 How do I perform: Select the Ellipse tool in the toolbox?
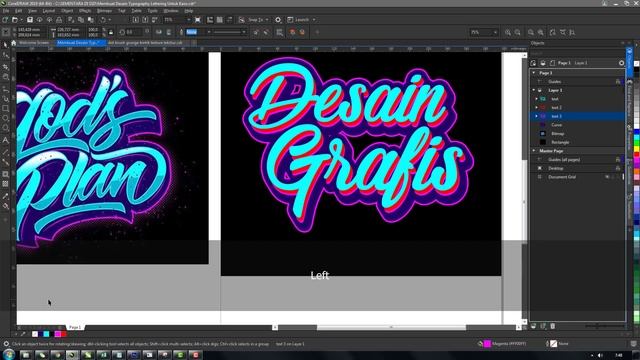point(5,118)
